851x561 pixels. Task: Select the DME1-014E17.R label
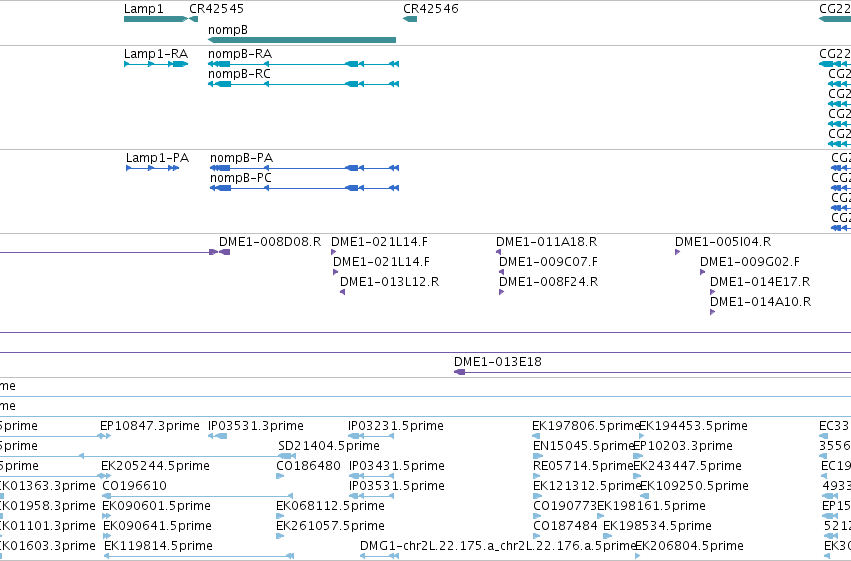760,282
